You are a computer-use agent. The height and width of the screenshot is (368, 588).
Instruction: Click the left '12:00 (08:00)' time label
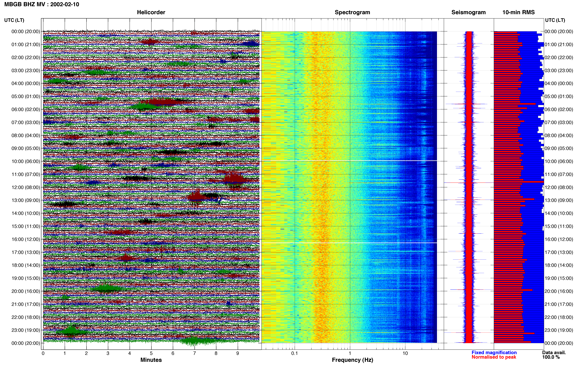pos(26,187)
